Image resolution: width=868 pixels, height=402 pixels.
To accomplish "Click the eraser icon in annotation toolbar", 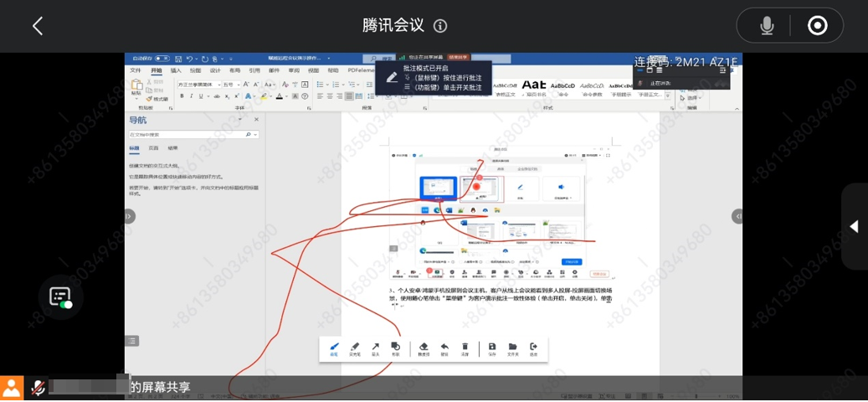I will [x=424, y=348].
